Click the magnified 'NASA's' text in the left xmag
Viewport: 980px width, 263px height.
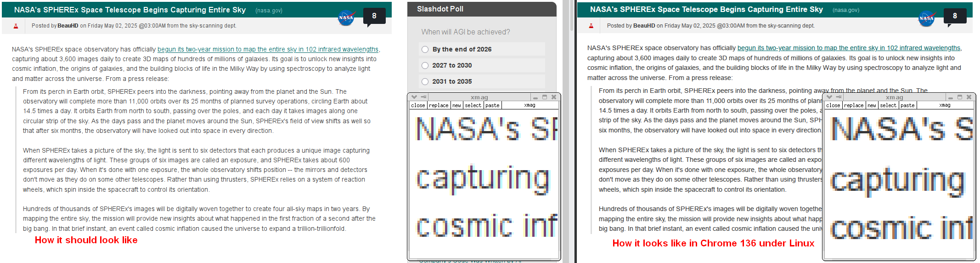pyautogui.click(x=468, y=129)
